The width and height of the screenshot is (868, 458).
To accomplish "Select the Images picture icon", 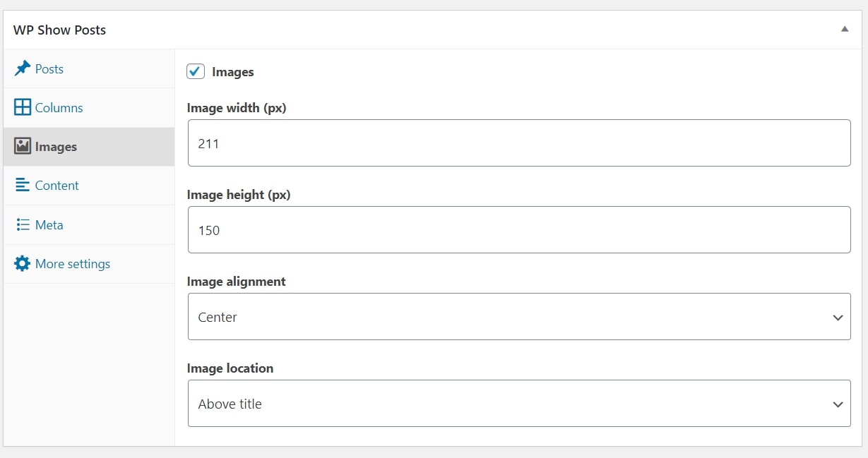I will (23, 146).
